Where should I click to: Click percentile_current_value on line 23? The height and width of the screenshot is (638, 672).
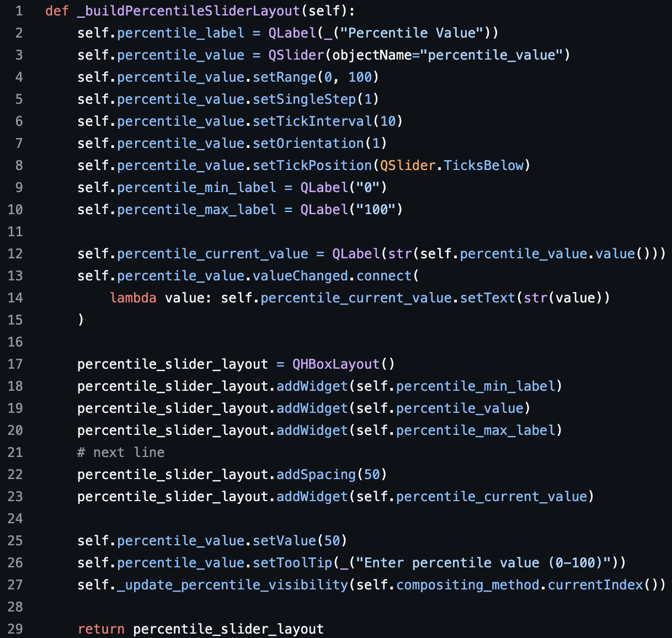(x=492, y=497)
